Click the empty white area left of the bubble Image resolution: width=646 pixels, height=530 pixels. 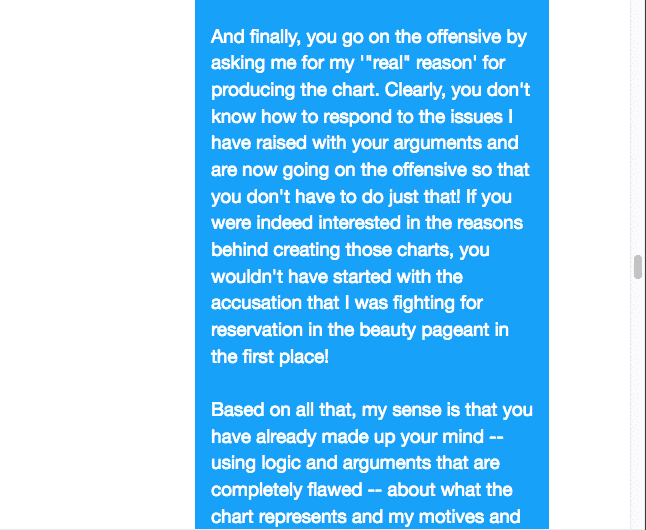pos(97,264)
